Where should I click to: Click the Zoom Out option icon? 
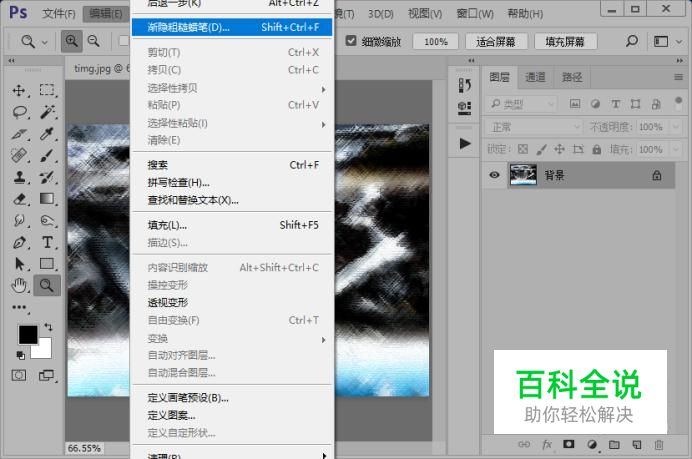pyautogui.click(x=94, y=41)
